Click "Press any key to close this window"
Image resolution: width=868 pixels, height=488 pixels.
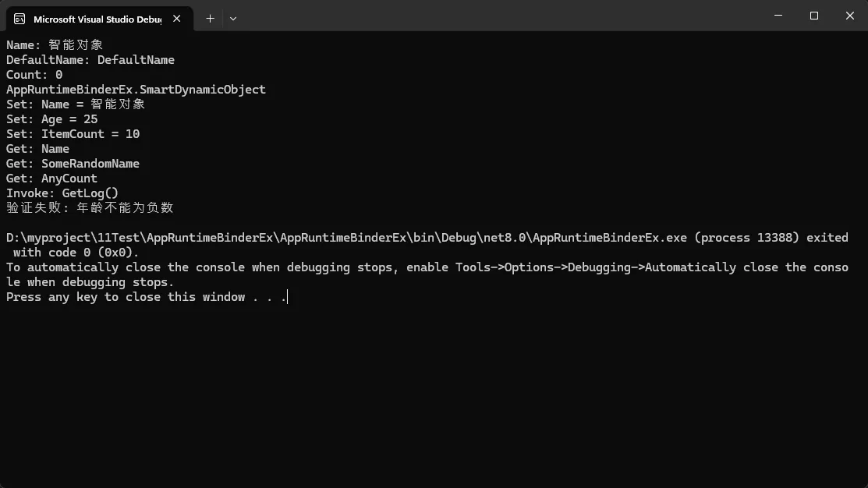tap(125, 297)
